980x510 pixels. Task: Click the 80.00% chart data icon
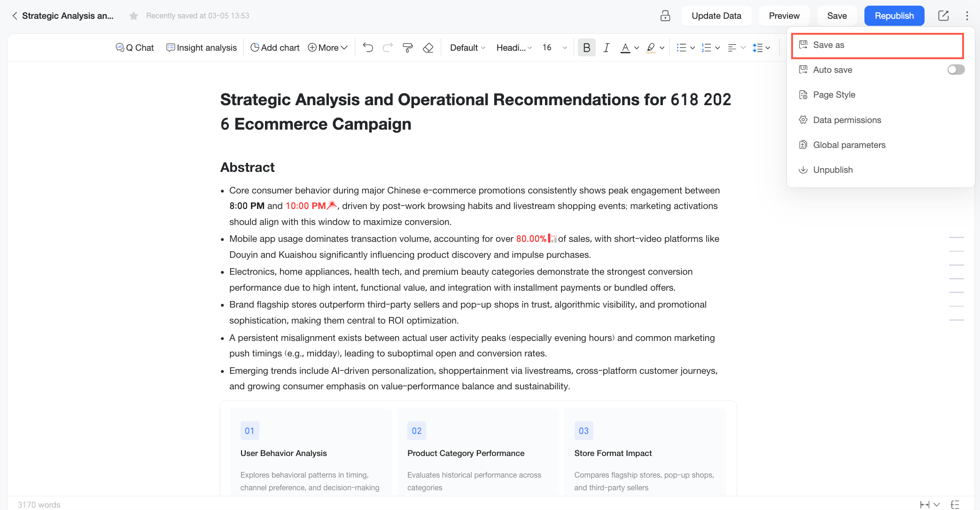[552, 239]
